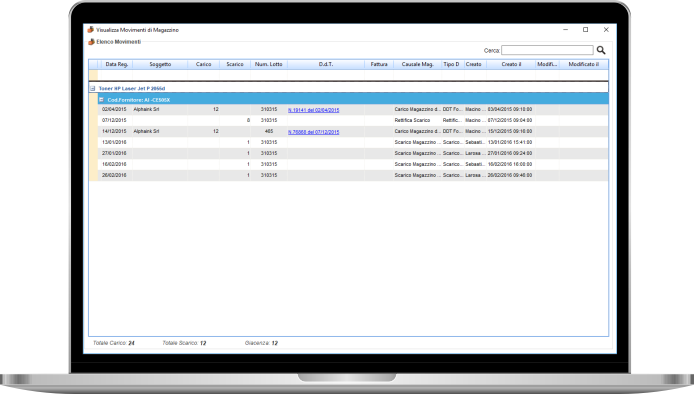The height and width of the screenshot is (394, 694).
Task: Click the Giacenza value in footer
Action: pos(274,343)
